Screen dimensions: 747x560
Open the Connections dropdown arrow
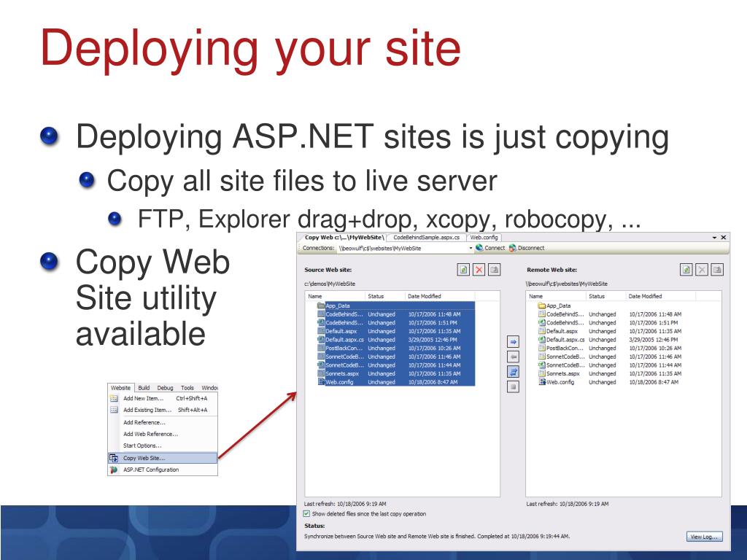click(x=471, y=248)
